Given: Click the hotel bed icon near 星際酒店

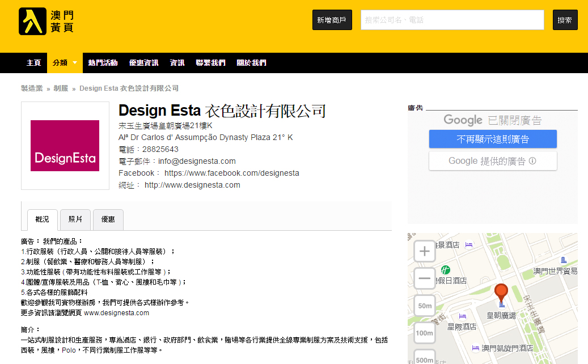Looking at the screenshot, I should click(463, 316).
